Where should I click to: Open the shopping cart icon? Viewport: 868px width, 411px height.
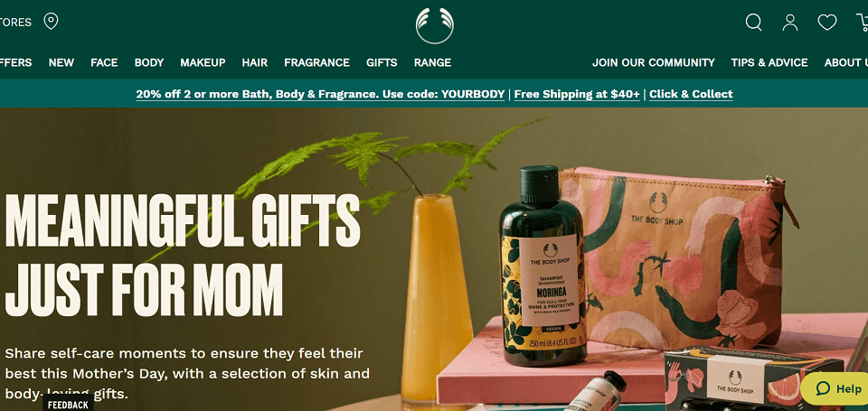[x=863, y=22]
